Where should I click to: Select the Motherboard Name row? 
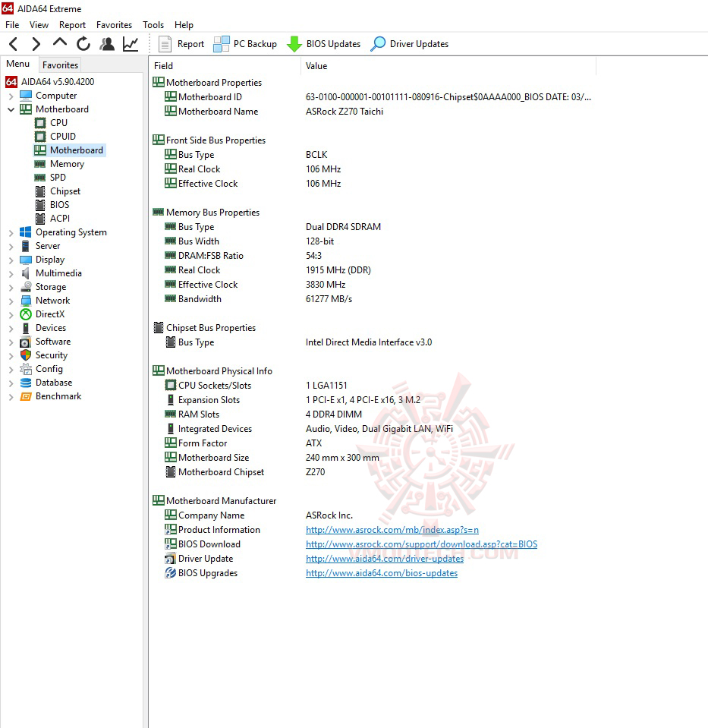373,112
